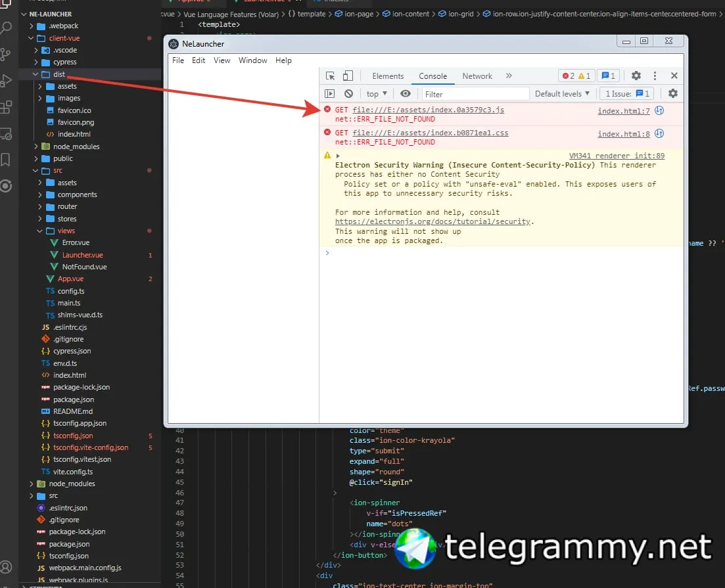Open the top JavaScript context dropdown

tap(377, 94)
